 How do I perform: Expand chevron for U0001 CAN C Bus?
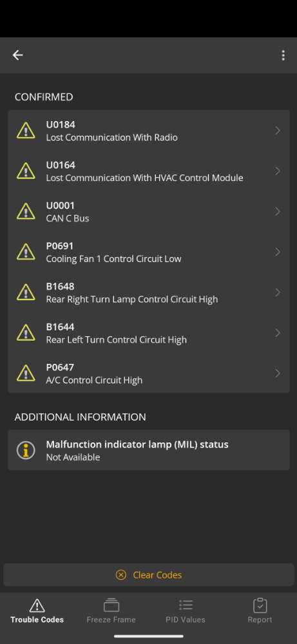click(x=278, y=211)
